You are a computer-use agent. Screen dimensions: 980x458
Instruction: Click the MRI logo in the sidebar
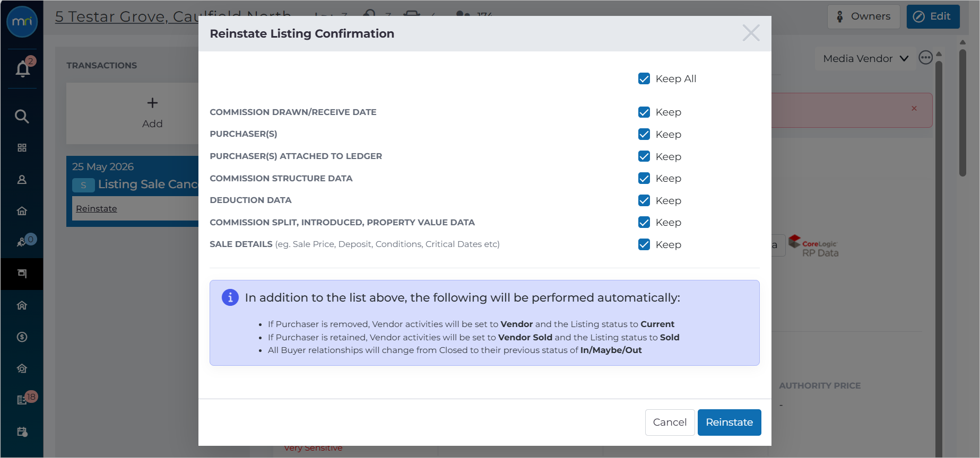[22, 22]
